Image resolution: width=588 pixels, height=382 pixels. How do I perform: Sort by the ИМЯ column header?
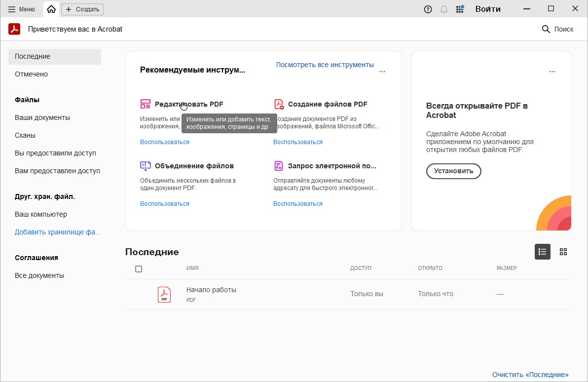point(192,268)
